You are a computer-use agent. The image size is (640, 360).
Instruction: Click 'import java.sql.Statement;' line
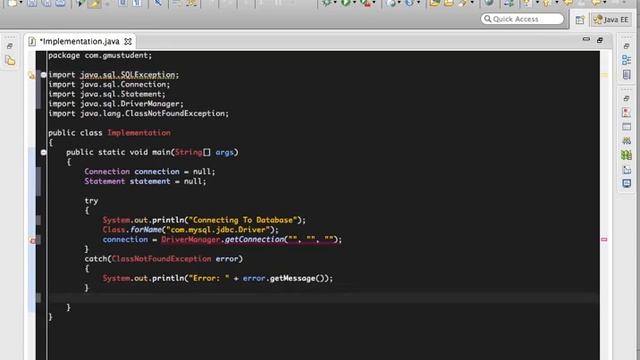pyautogui.click(x=107, y=94)
